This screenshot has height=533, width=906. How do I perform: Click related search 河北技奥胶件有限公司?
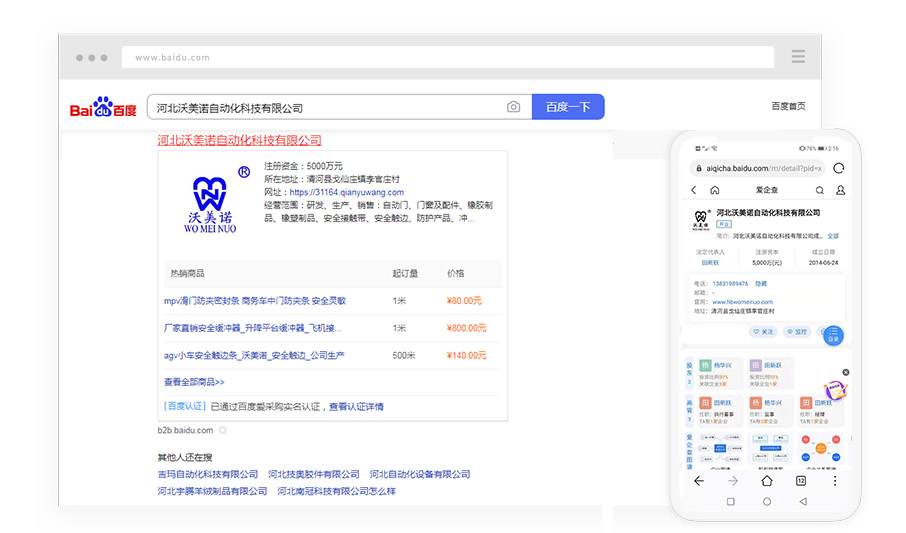314,474
